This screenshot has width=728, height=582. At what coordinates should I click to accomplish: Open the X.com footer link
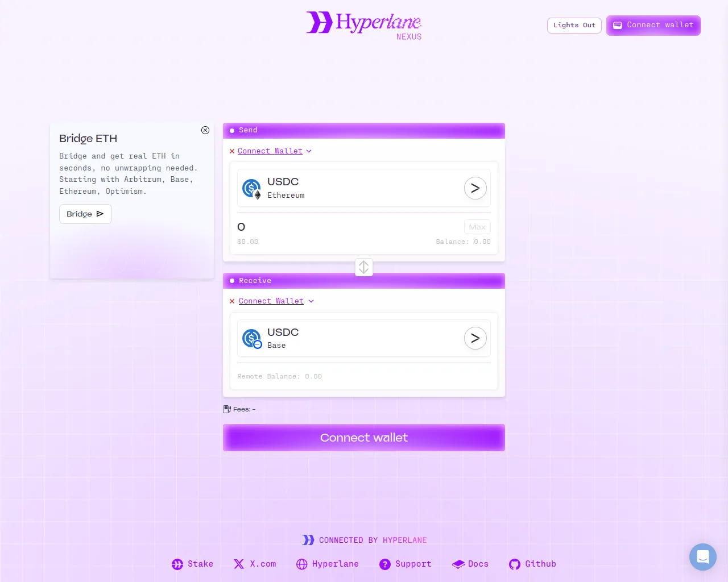click(255, 564)
